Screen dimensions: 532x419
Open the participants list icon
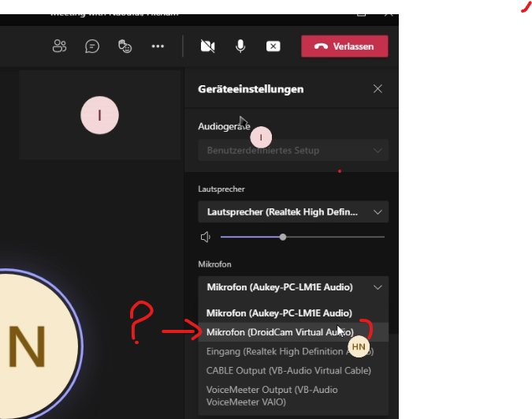point(59,47)
